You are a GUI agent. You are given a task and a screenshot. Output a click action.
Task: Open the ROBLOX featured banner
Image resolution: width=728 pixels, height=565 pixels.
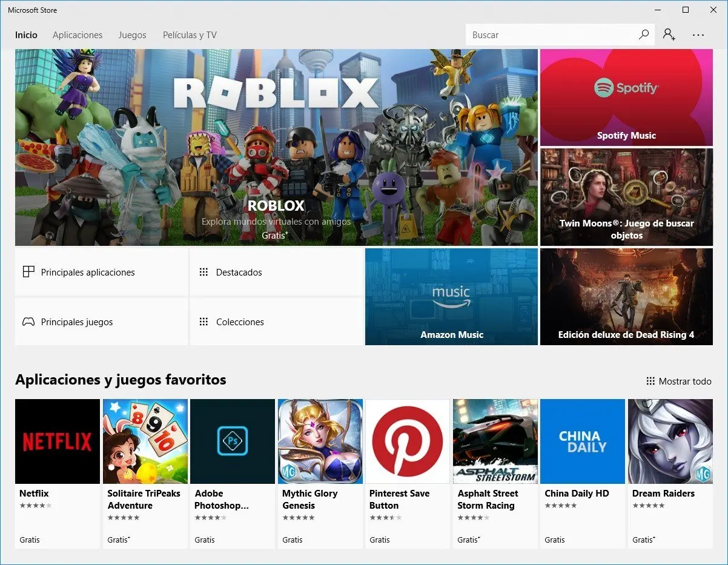[276, 147]
